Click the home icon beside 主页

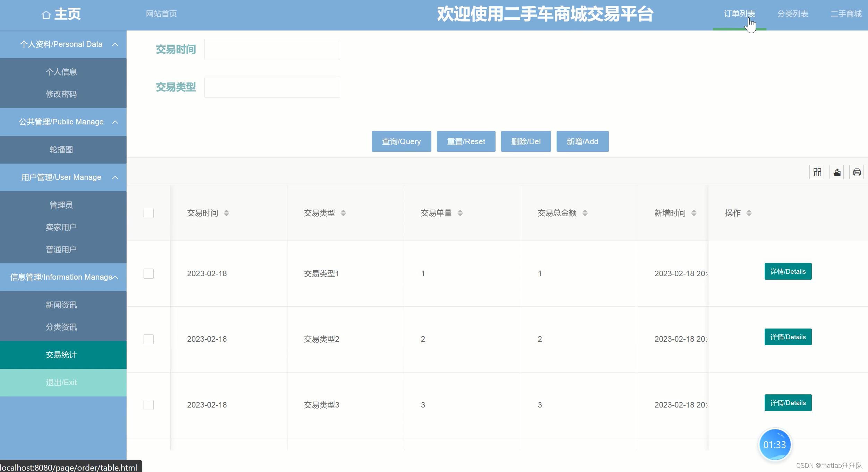pyautogui.click(x=46, y=15)
